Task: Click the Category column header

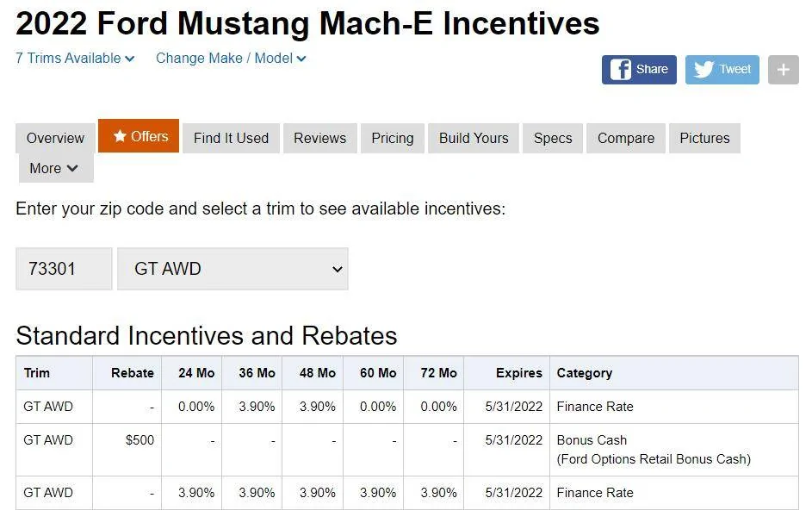Action: (585, 373)
